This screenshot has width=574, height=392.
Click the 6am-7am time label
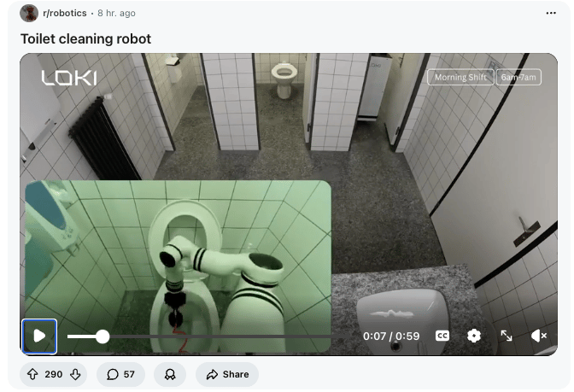point(518,77)
